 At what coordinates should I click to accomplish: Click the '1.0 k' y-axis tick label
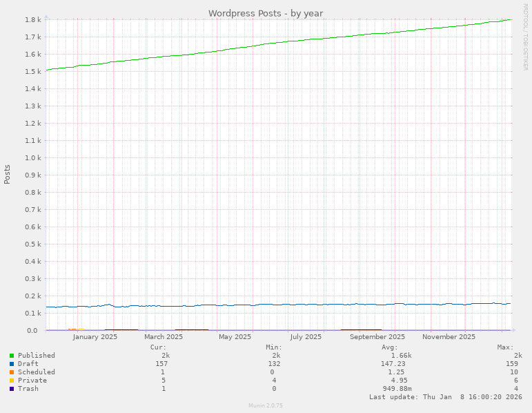coord(32,158)
